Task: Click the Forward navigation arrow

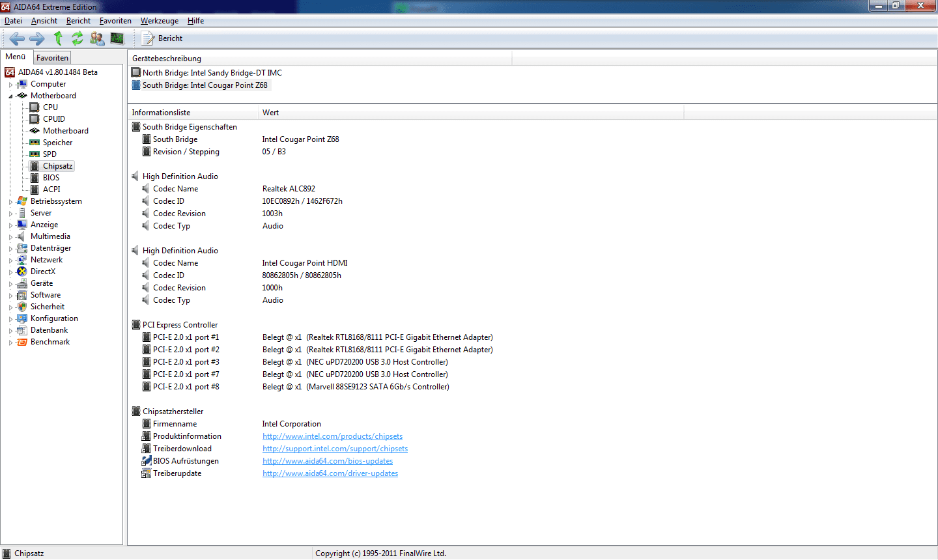Action: [x=37, y=38]
